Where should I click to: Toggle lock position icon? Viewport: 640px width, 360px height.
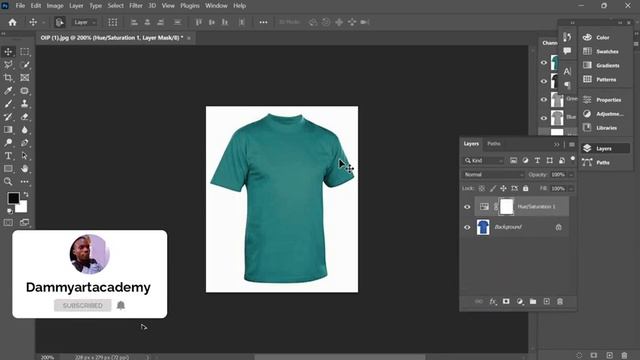[503, 189]
